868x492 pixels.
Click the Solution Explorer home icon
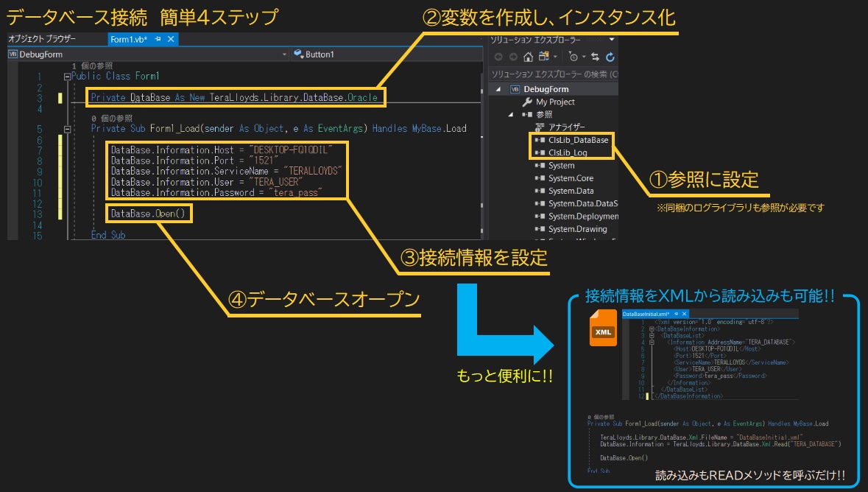[528, 57]
